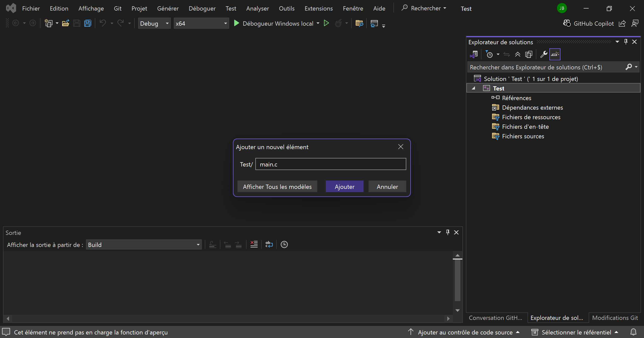Click Clear All output icon
This screenshot has height=338, width=644.
pos(254,244)
